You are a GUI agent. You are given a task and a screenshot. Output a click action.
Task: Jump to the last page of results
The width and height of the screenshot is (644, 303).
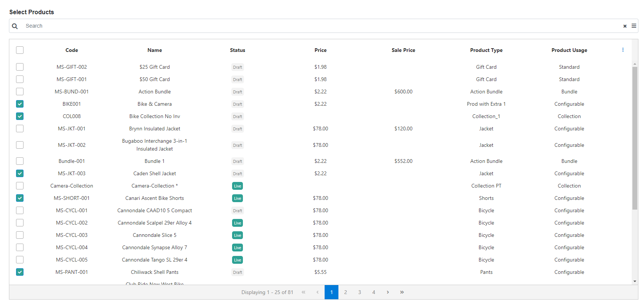[402, 292]
